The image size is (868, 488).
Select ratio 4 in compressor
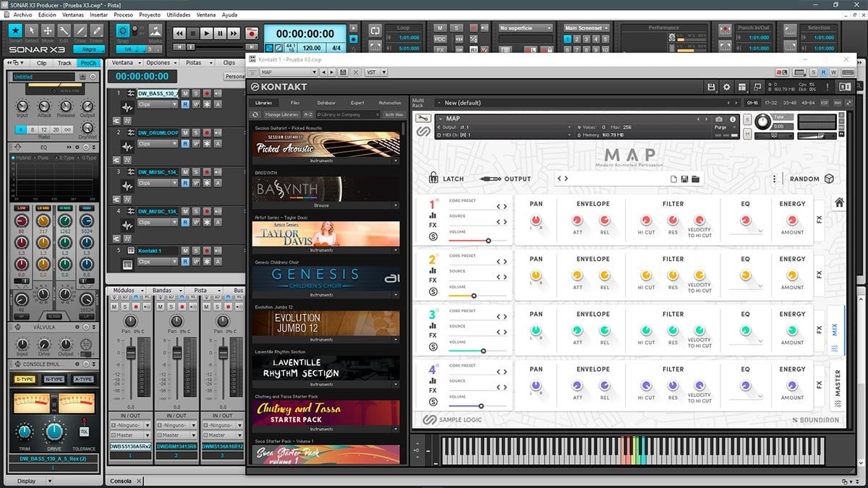point(21,129)
